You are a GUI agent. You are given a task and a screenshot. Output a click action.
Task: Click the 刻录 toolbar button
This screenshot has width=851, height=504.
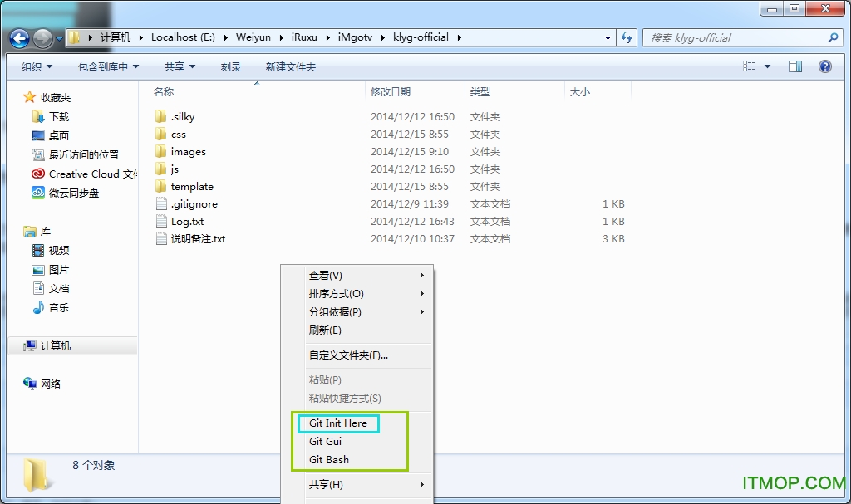point(231,66)
